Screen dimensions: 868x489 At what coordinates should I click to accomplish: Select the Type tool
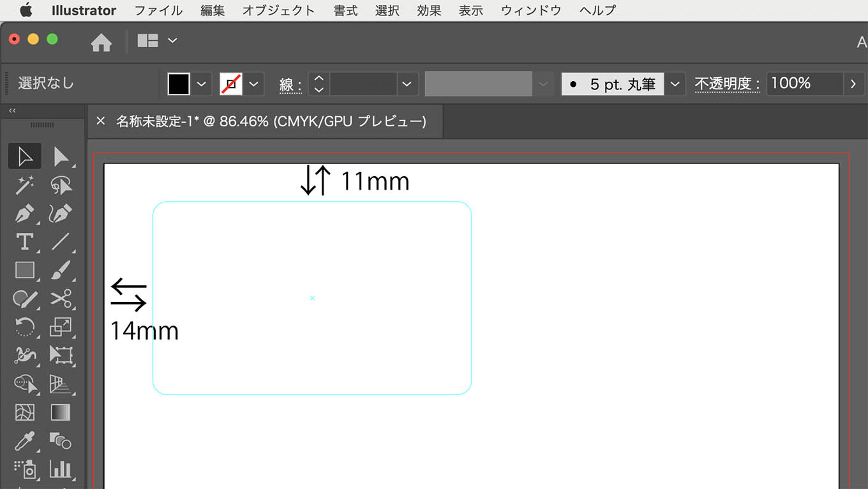(25, 241)
